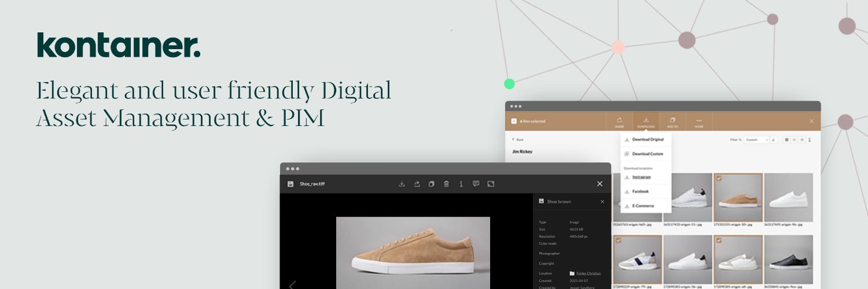
Task: Click the image icon beside Shoe brown
Action: tap(541, 201)
